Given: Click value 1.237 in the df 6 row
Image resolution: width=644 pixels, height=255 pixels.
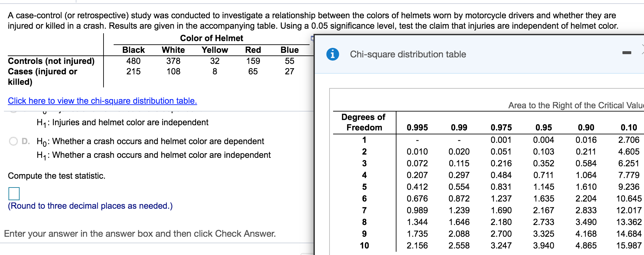Looking at the screenshot, I should 501,199.
